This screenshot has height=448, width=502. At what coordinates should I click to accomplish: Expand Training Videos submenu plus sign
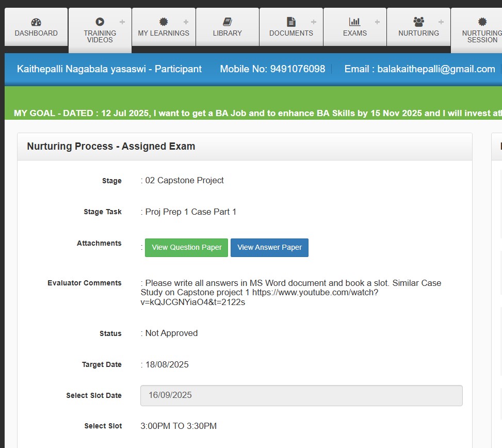click(122, 22)
